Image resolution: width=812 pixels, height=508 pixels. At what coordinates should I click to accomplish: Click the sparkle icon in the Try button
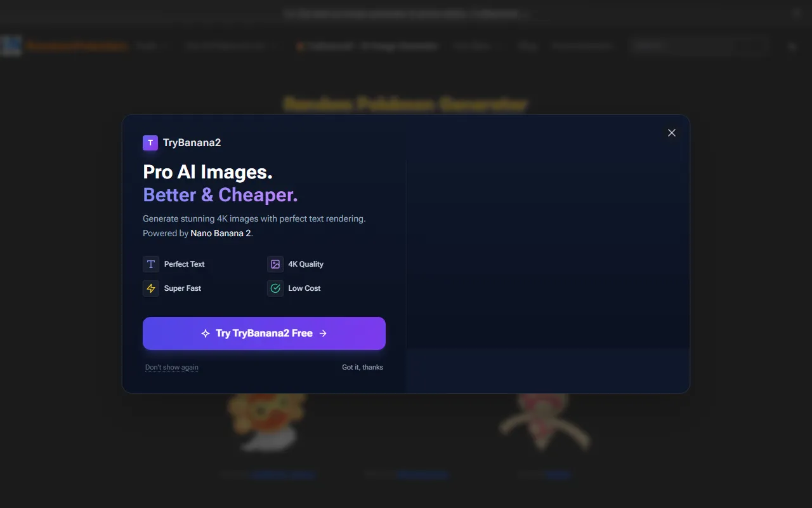coord(206,333)
